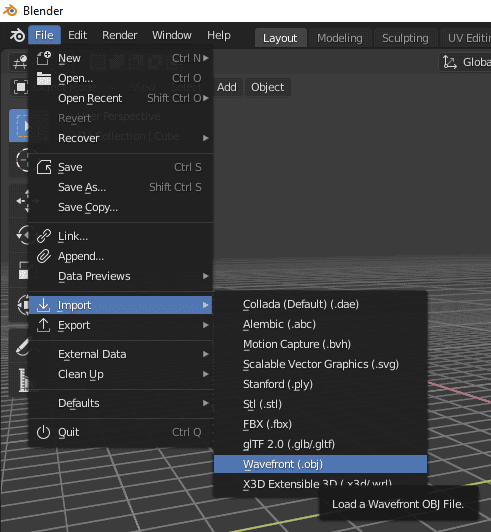Import a Wavefront (.obj) file

tap(320, 464)
